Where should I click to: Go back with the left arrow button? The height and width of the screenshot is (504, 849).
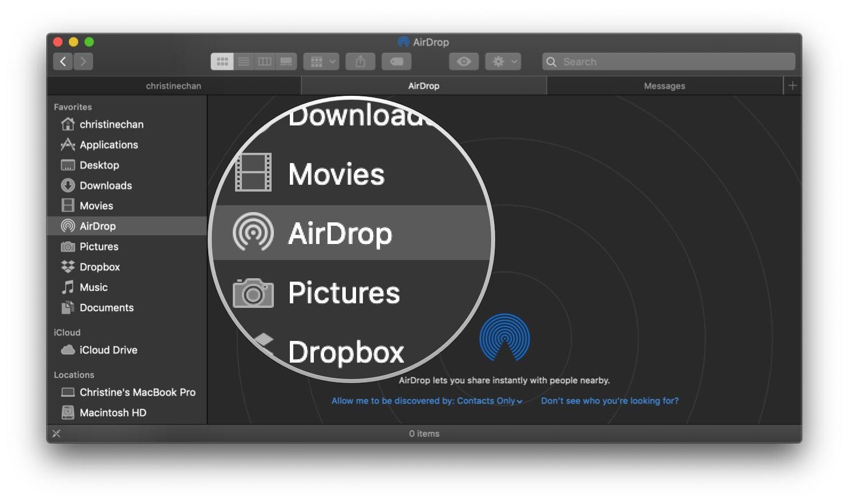coord(63,62)
